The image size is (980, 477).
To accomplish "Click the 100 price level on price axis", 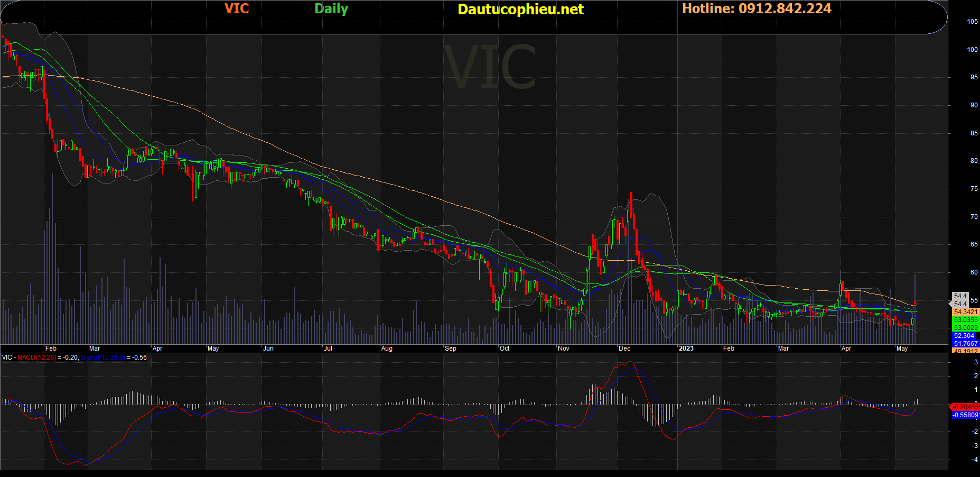I will [972, 50].
